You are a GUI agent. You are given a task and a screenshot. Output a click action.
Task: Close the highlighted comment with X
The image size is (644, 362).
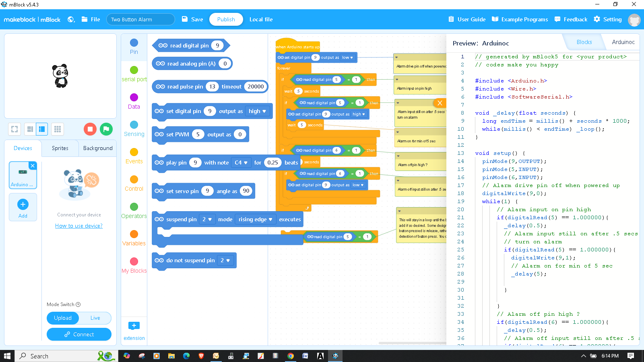[440, 103]
